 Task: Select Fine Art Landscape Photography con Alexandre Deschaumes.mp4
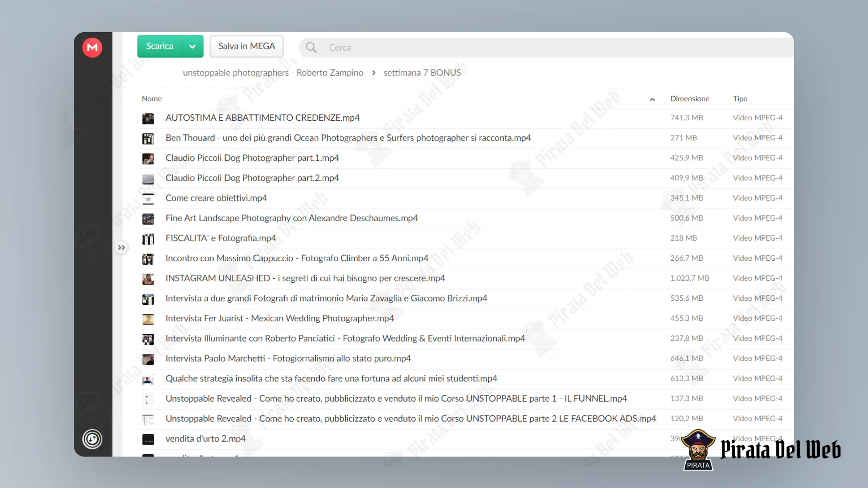[x=292, y=218]
